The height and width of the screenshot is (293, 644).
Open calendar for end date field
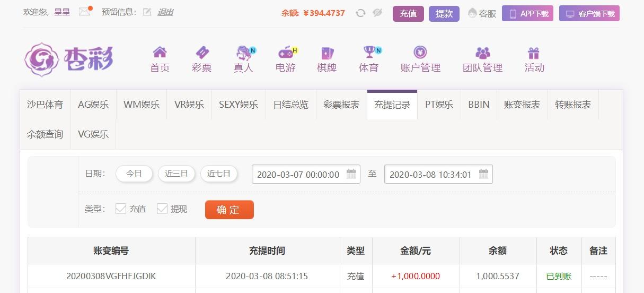click(483, 174)
